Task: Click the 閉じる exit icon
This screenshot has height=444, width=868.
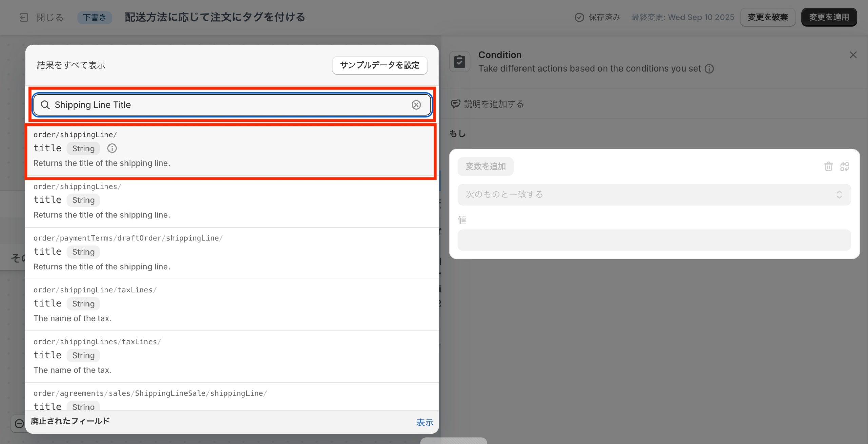Action: (24, 17)
